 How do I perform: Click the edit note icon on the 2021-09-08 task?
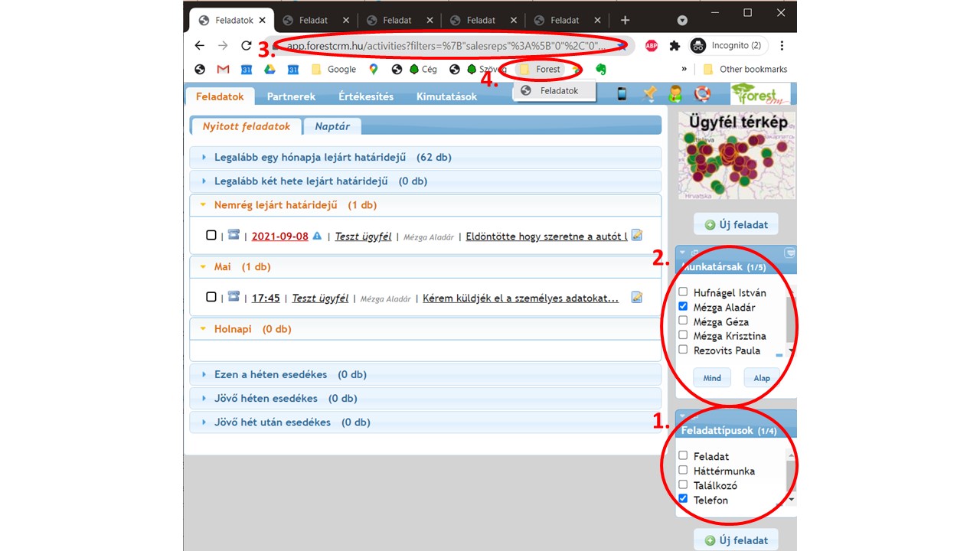pyautogui.click(x=636, y=235)
